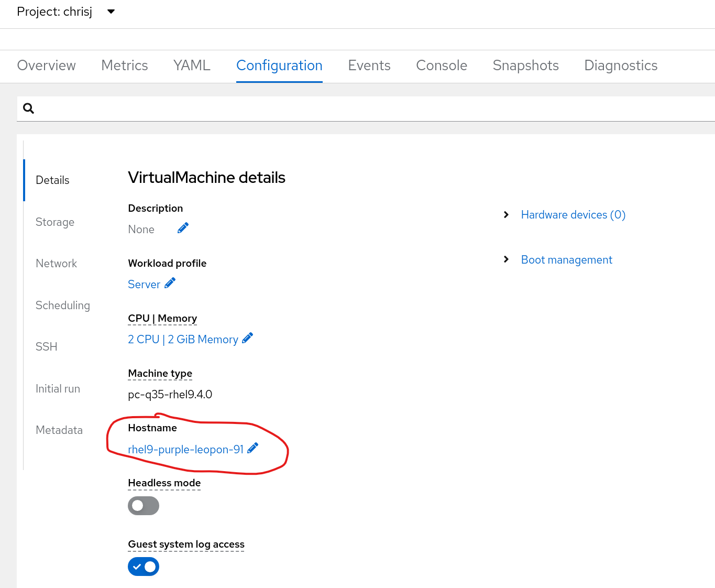Disable Guest system log access switch

143,567
